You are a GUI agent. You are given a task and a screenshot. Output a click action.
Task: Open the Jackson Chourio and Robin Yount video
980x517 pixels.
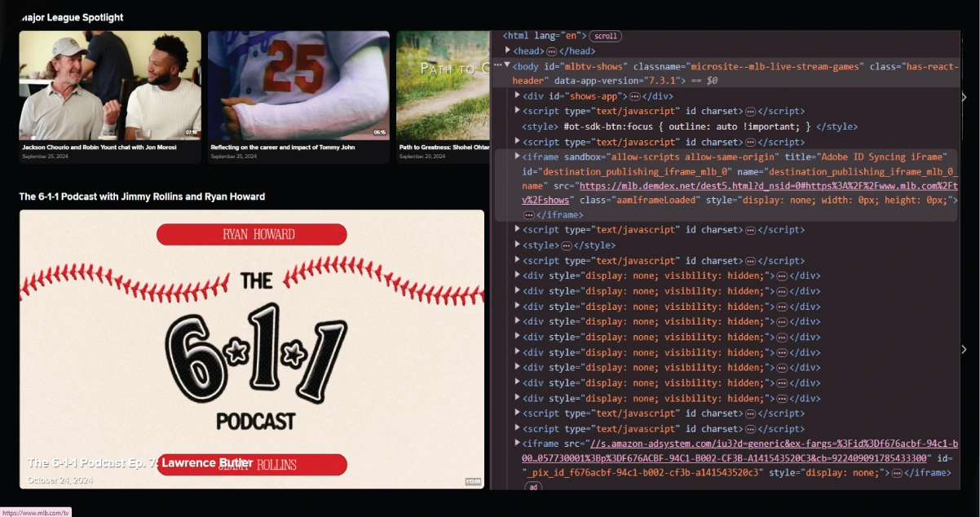[110, 86]
